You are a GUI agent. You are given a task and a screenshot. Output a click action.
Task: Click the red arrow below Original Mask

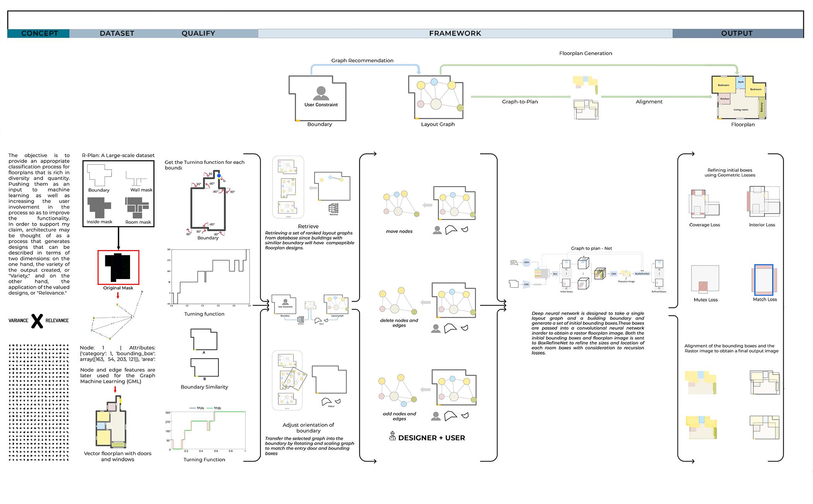(x=118, y=296)
